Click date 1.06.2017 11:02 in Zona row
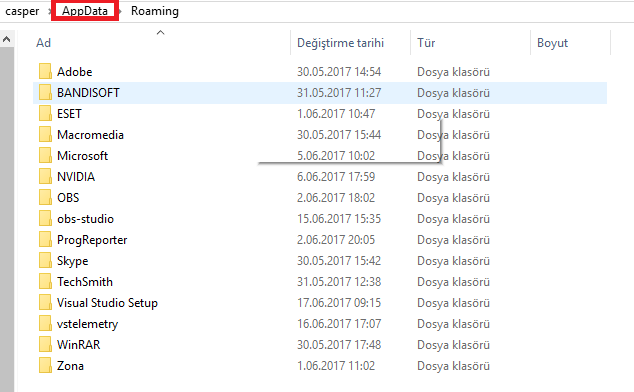This screenshot has width=634, height=392. click(x=336, y=366)
